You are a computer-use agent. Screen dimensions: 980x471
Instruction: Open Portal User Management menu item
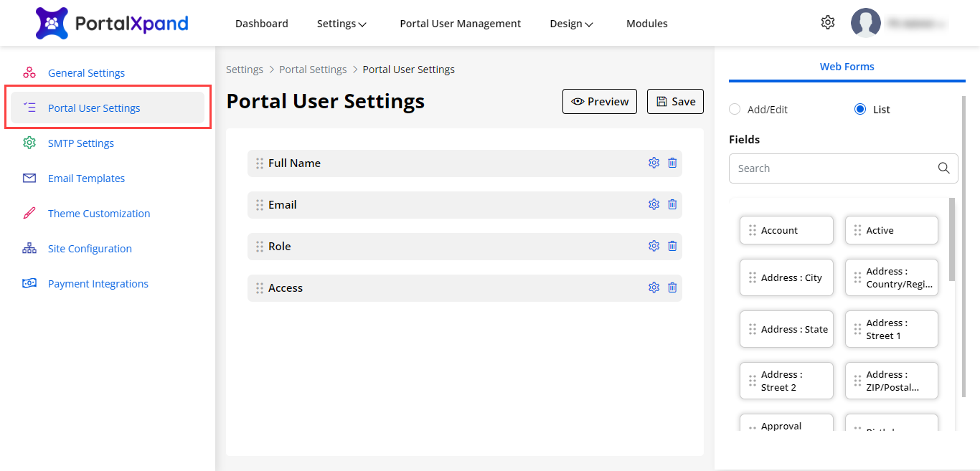tap(460, 24)
